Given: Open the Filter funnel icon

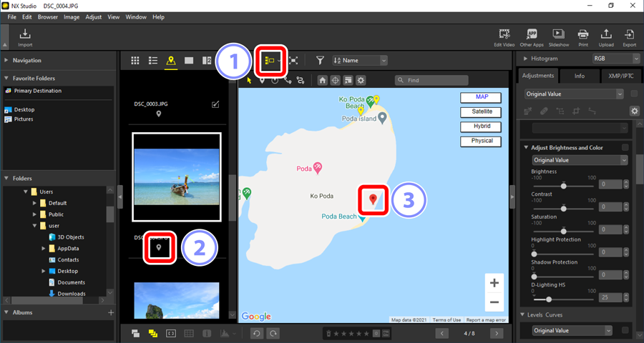Looking at the screenshot, I should (320, 61).
